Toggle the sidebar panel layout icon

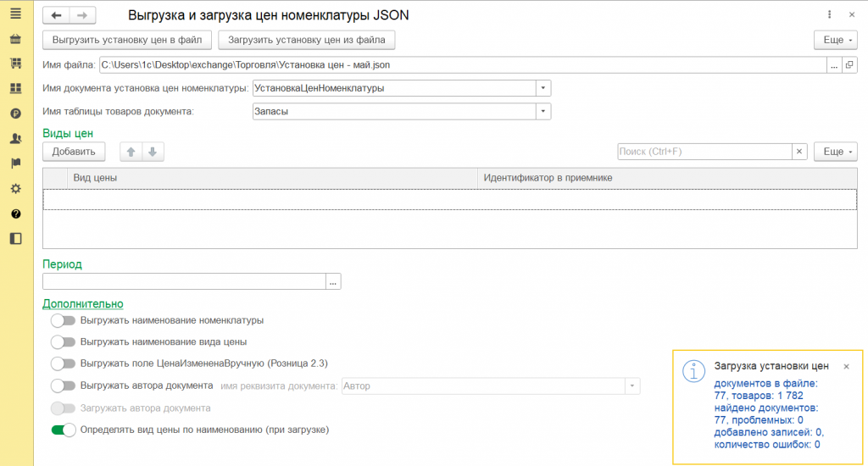click(15, 239)
